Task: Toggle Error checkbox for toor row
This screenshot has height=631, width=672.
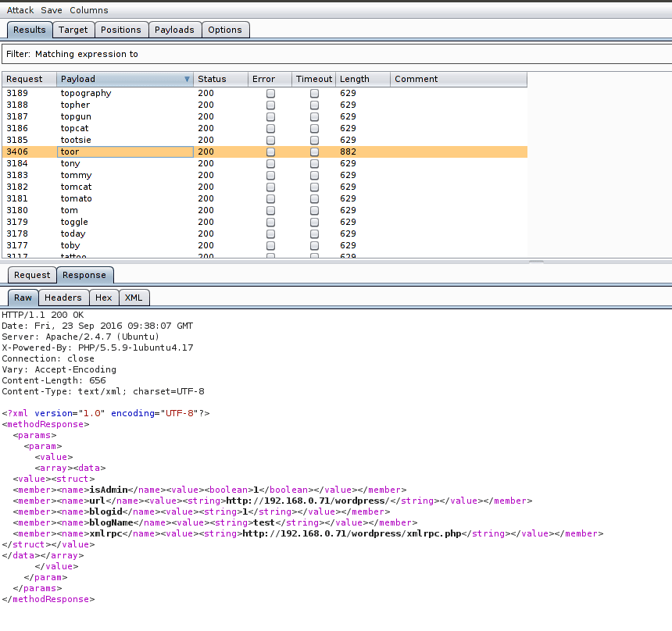Action: [270, 152]
